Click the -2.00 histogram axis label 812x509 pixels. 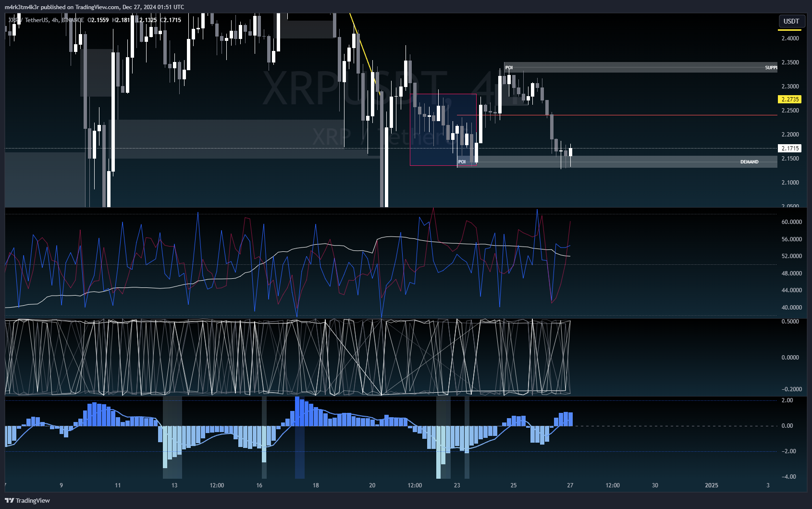788,451
